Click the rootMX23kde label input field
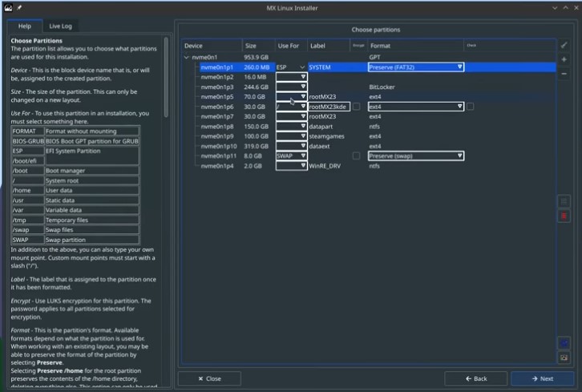582x392 pixels. click(x=329, y=107)
